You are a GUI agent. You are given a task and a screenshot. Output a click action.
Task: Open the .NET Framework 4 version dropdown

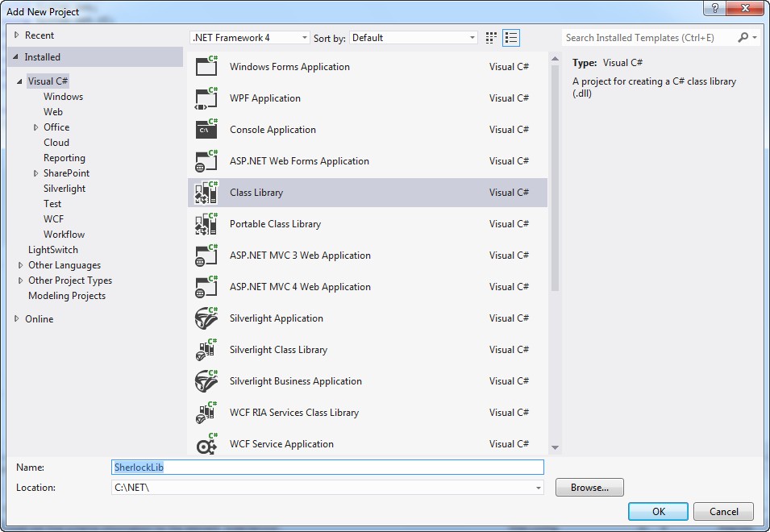[x=249, y=38]
